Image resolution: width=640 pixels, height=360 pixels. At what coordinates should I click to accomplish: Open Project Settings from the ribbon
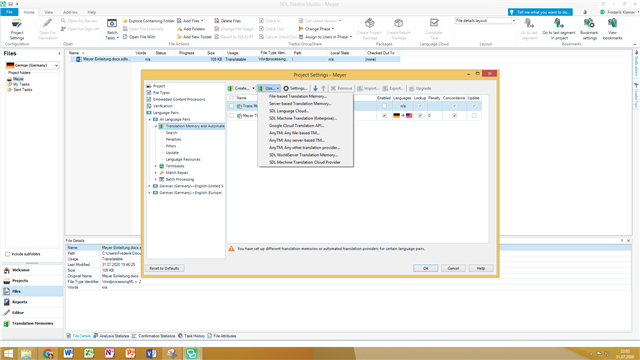pos(17,29)
